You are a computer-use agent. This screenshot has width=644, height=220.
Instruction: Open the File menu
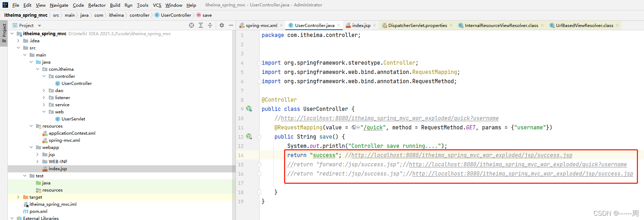pyautogui.click(x=16, y=5)
